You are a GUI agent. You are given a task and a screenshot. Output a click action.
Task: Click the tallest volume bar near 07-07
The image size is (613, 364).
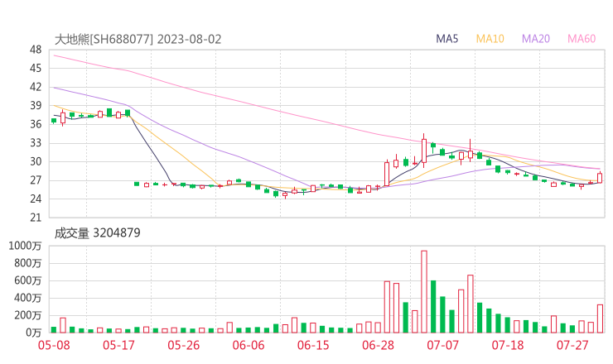point(424,292)
